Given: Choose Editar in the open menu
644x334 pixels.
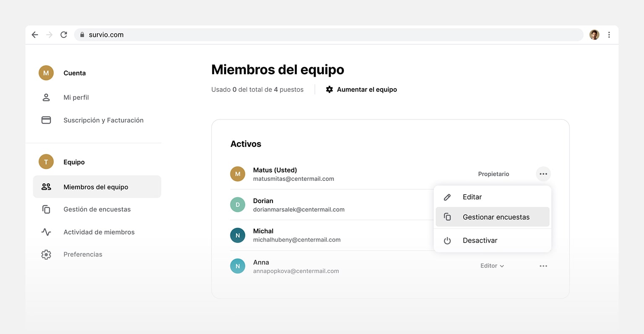Looking at the screenshot, I should coord(472,196).
